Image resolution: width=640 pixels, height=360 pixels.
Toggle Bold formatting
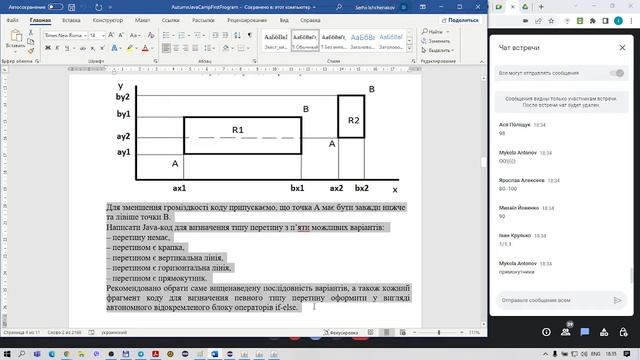pos(48,48)
